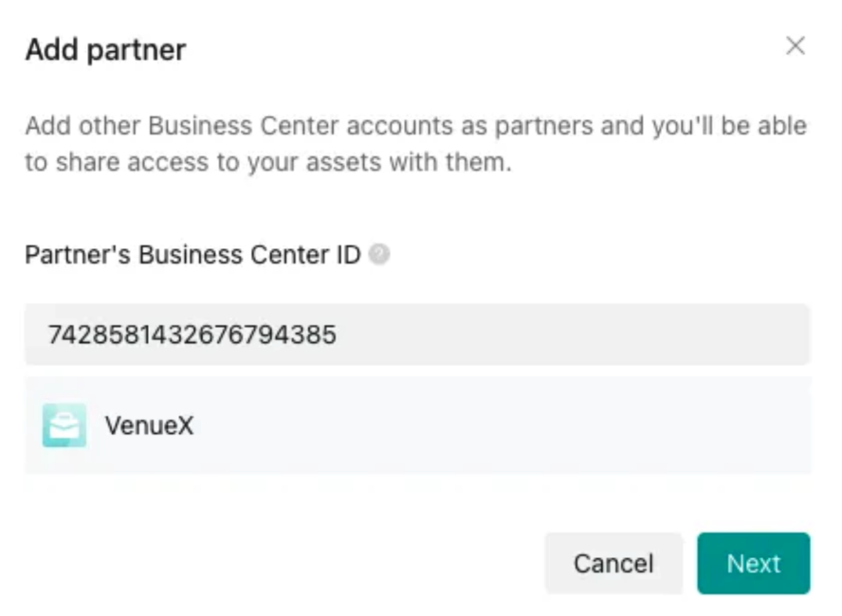
Task: Click the "Add partner" dialog title
Action: click(x=105, y=49)
